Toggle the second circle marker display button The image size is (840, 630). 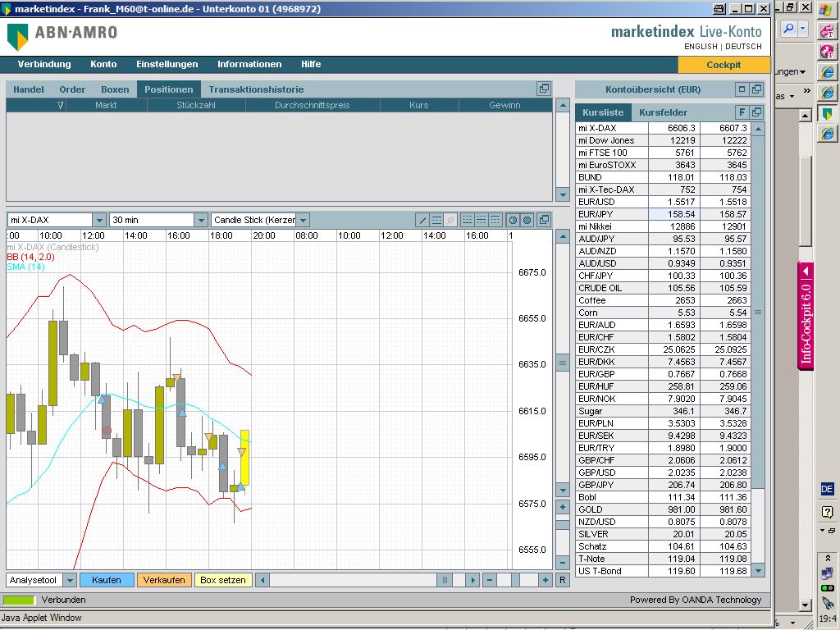[x=527, y=220]
